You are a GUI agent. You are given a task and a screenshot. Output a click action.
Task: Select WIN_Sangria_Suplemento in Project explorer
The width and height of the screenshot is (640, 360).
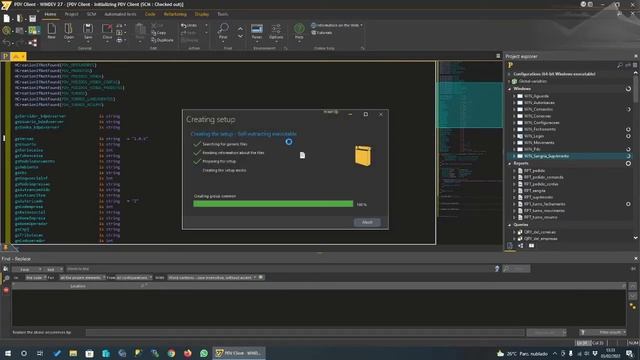pos(546,156)
